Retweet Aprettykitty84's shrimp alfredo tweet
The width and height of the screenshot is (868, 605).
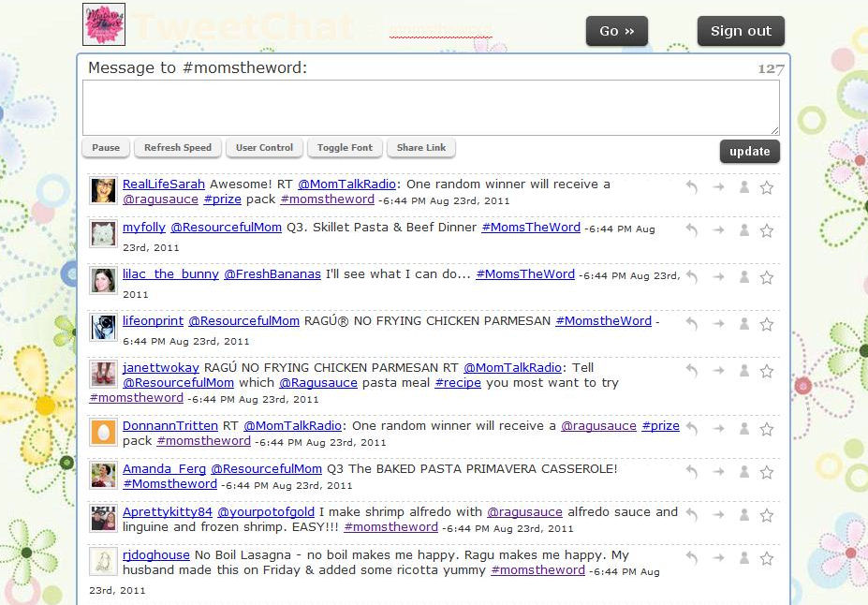click(x=718, y=515)
